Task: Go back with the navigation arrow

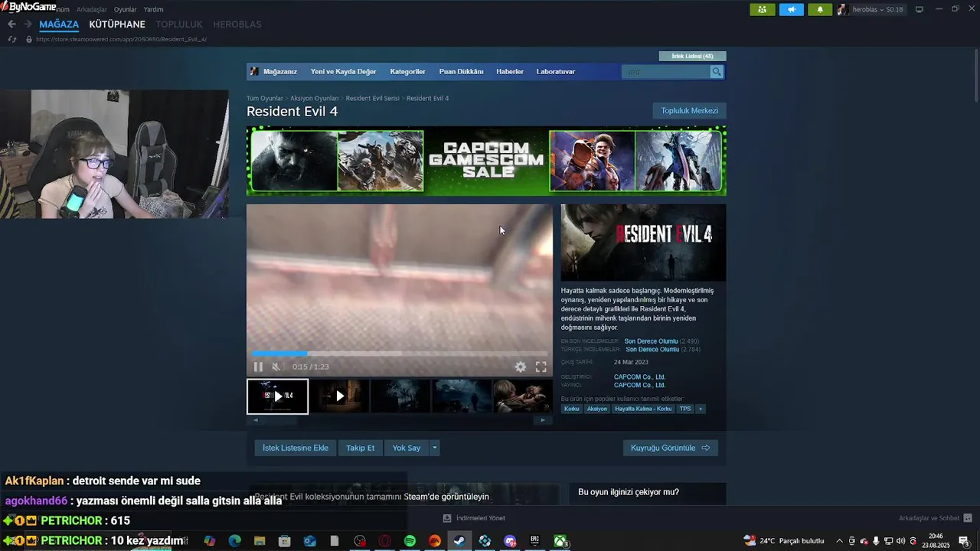Action: (x=11, y=24)
